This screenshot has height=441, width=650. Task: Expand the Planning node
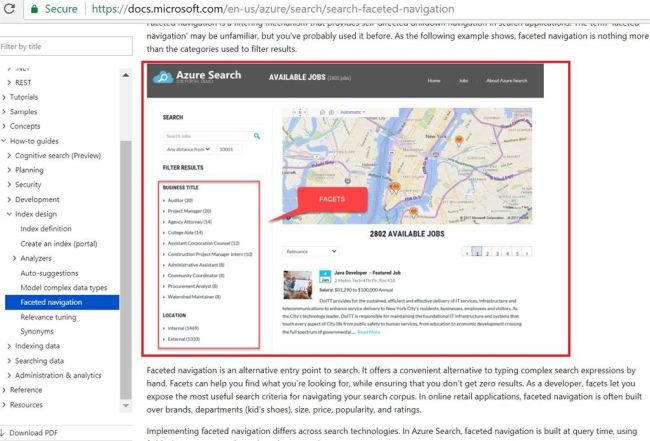tap(9, 170)
